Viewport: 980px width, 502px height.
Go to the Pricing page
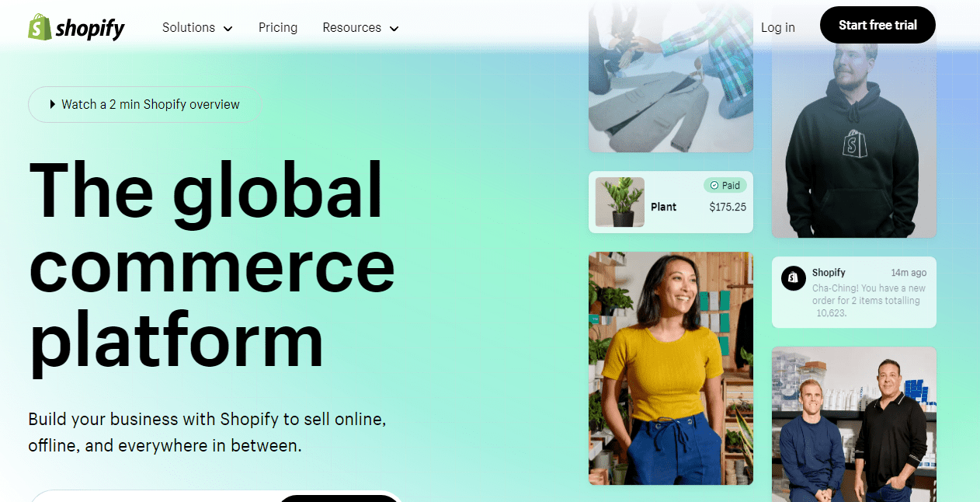point(278,27)
